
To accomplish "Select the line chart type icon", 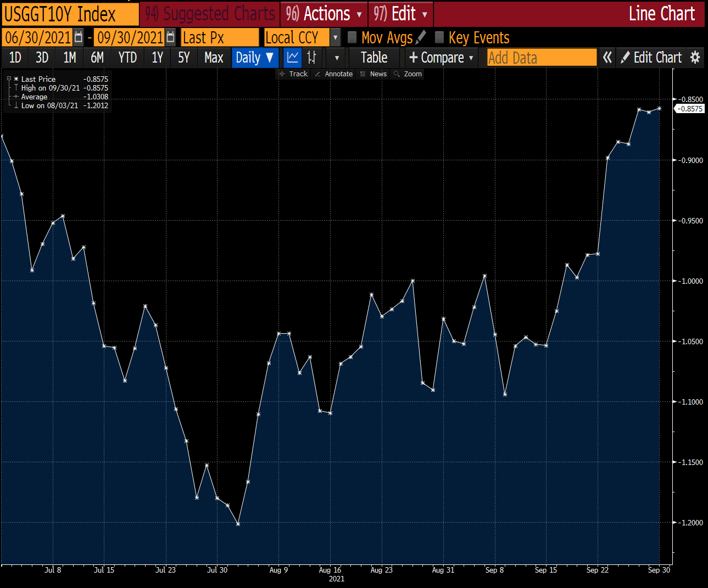I will (293, 58).
